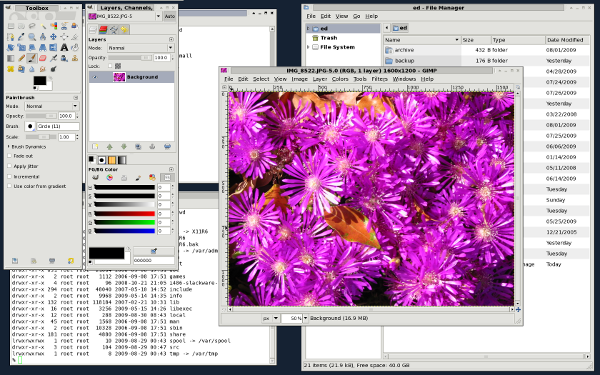Toggle Background layer visibility eye
The width and height of the screenshot is (600, 375).
(95, 77)
